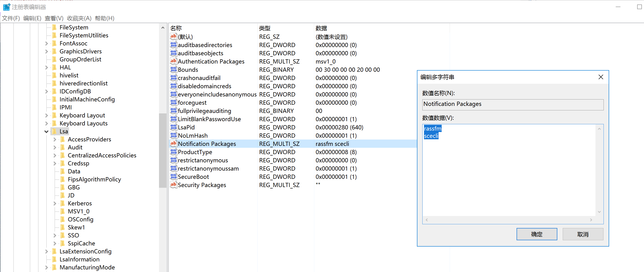Click the Kerberos folder icon in tree

[x=63, y=203]
